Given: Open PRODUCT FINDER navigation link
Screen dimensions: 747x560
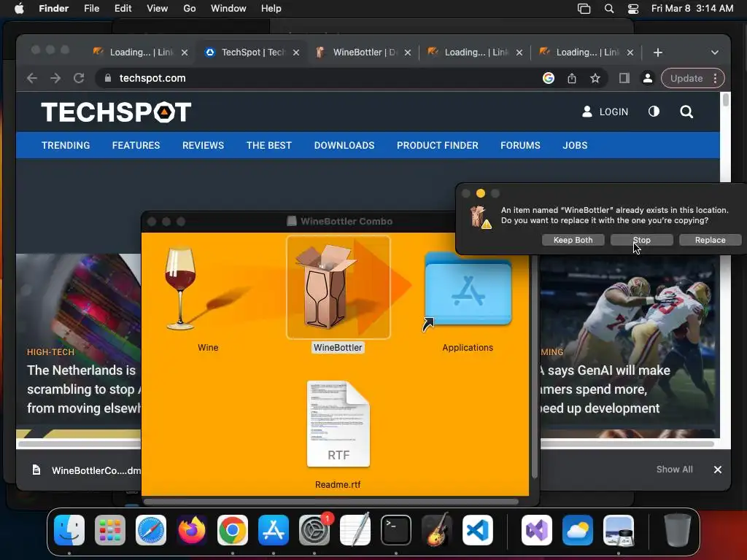Looking at the screenshot, I should coord(438,145).
